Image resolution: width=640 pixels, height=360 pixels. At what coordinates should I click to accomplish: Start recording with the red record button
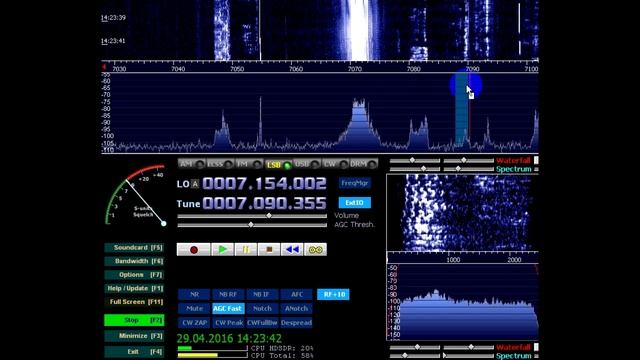(x=193, y=249)
